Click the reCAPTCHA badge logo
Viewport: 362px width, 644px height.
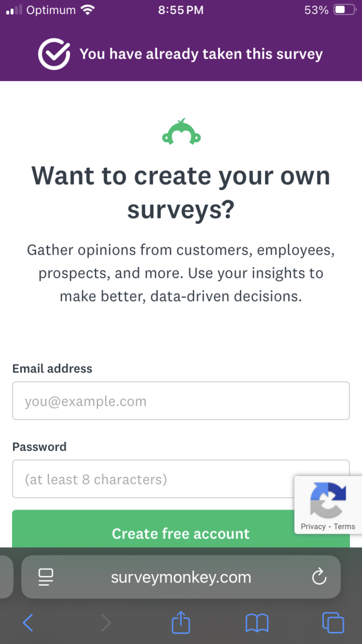point(328,500)
